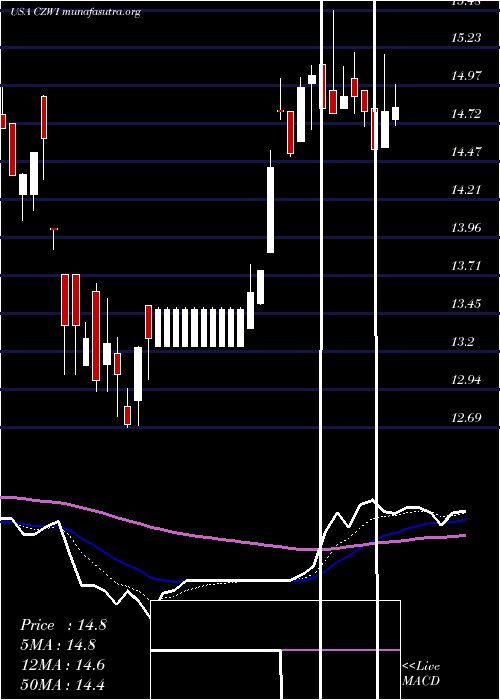Image resolution: width=500 pixels, height=700 pixels.
Task: Click the '50MA : 14.4' readout
Action: click(63, 684)
